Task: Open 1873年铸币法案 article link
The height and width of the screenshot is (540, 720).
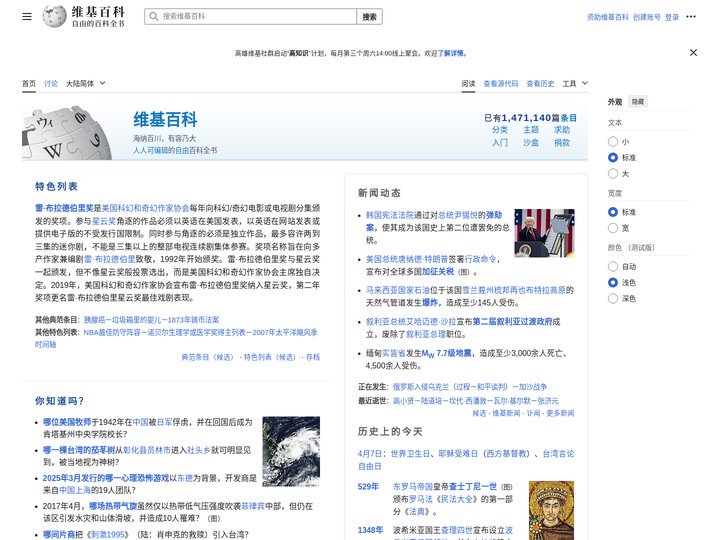Action: point(193,320)
